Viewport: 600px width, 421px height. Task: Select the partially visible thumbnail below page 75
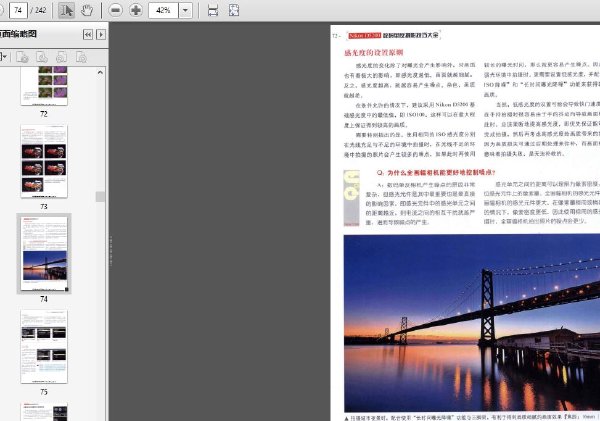pos(44,412)
